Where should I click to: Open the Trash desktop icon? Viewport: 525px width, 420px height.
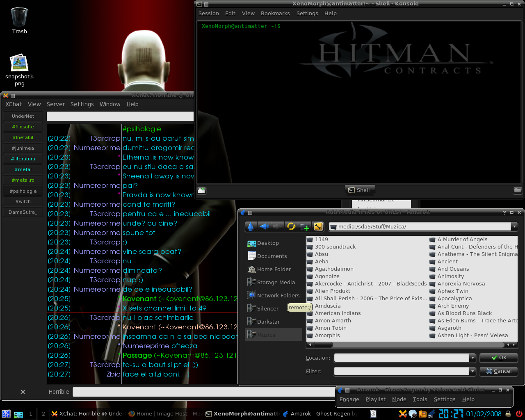tap(19, 21)
